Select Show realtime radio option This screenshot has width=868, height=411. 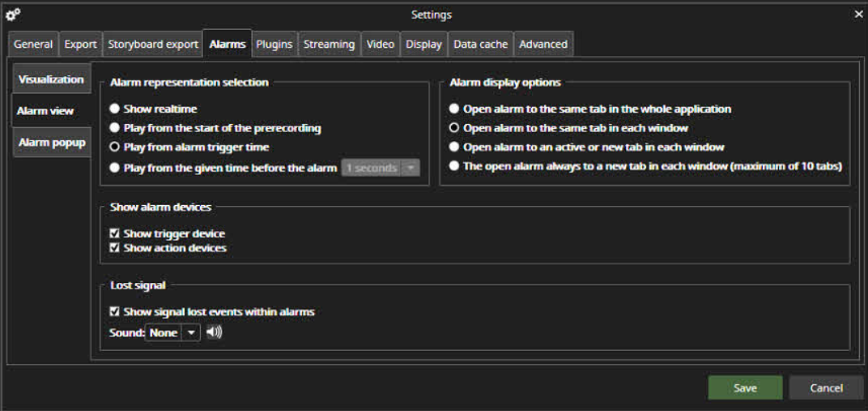115,109
